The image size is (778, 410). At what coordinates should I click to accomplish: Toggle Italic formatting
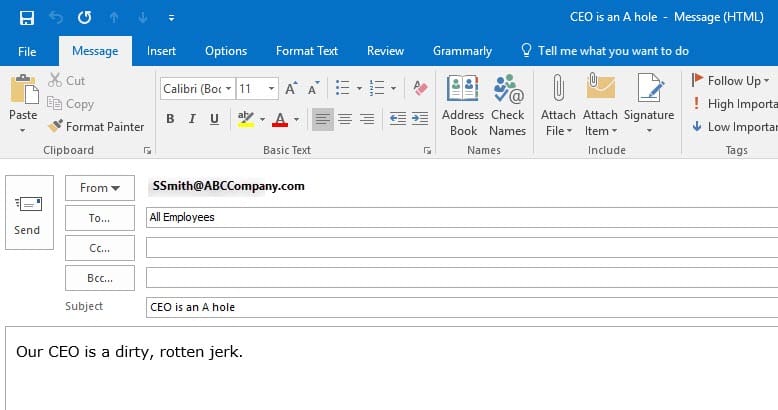click(x=192, y=119)
